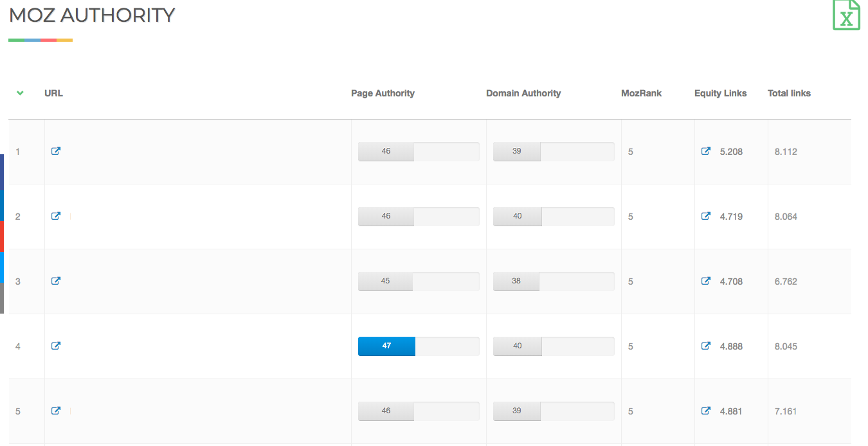The image size is (868, 446).
Task: Select total links value 6.762
Action: (x=786, y=281)
